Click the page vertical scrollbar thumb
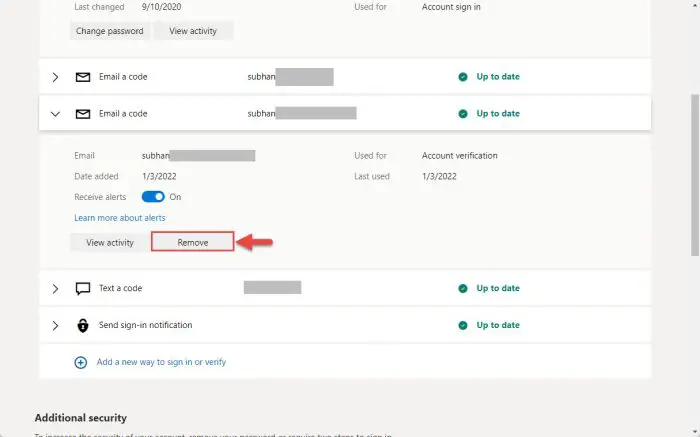The image size is (700, 437). pos(695,175)
